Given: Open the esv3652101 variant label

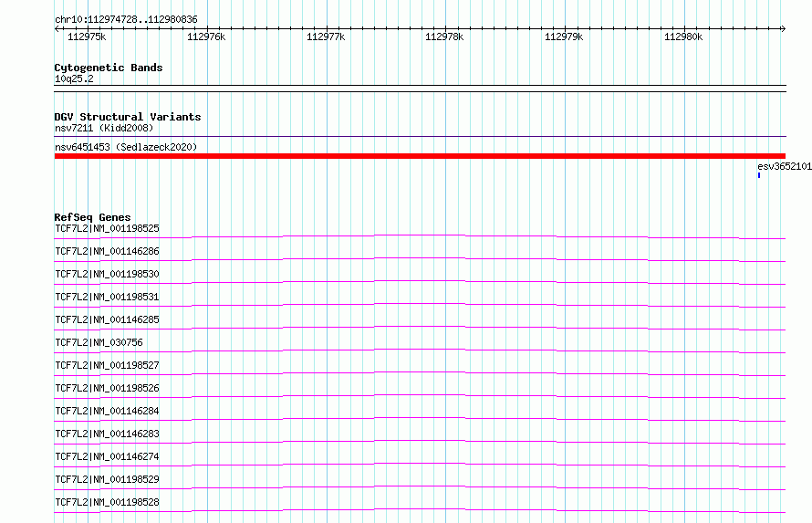Looking at the screenshot, I should coord(784,166).
